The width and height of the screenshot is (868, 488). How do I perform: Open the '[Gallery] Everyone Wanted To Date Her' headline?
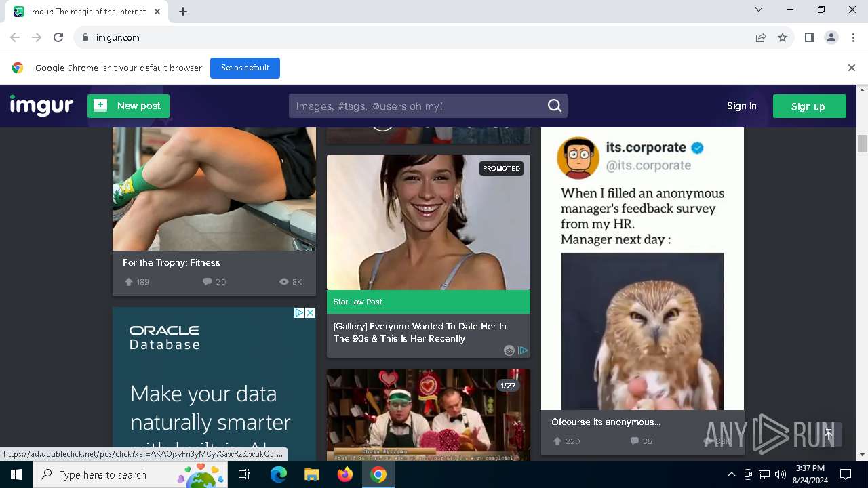click(420, 332)
